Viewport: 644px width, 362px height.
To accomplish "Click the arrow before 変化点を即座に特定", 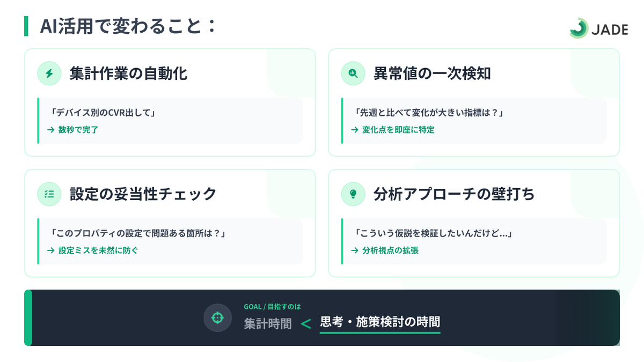I will [x=355, y=130].
